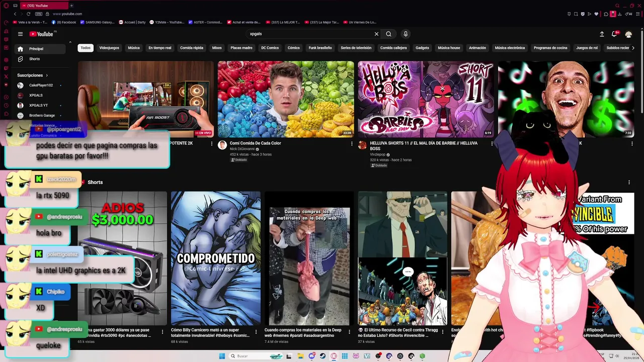
Task: Open the Shorts shelf three-dot menu
Action: tap(629, 183)
